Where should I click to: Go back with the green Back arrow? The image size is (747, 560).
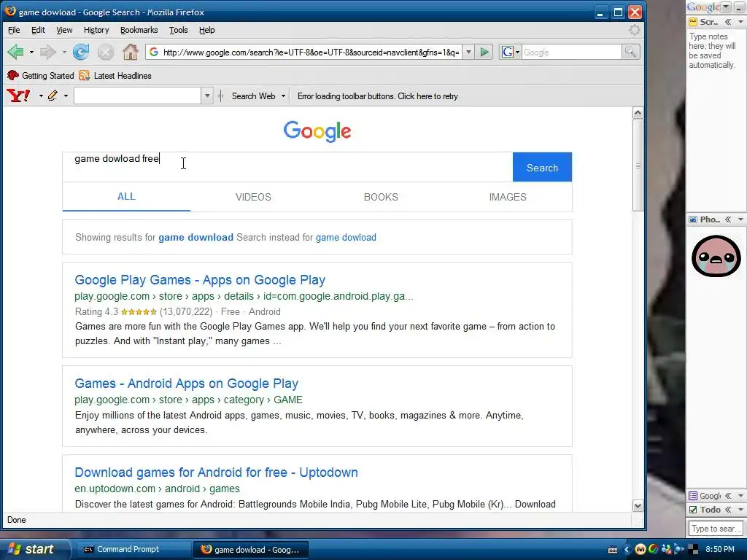point(16,52)
